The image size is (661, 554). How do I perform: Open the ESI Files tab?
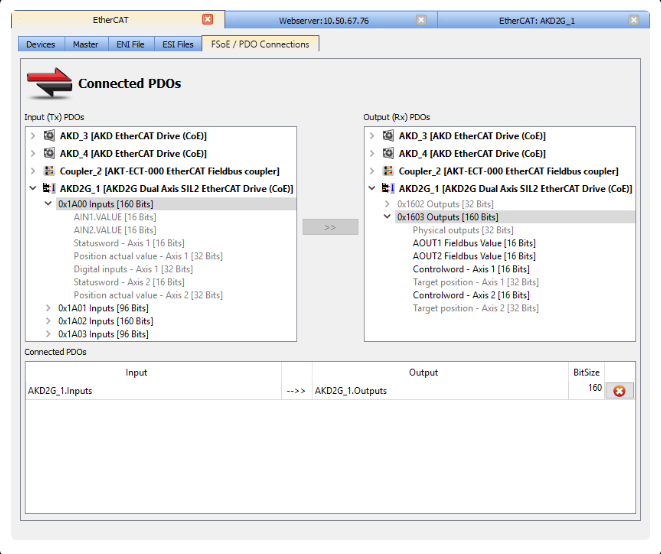coord(177,44)
